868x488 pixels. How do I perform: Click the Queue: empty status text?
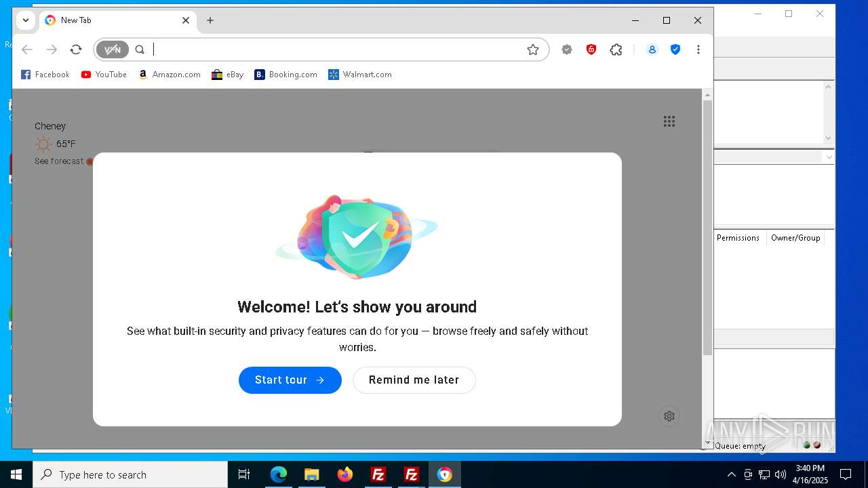coord(740,446)
